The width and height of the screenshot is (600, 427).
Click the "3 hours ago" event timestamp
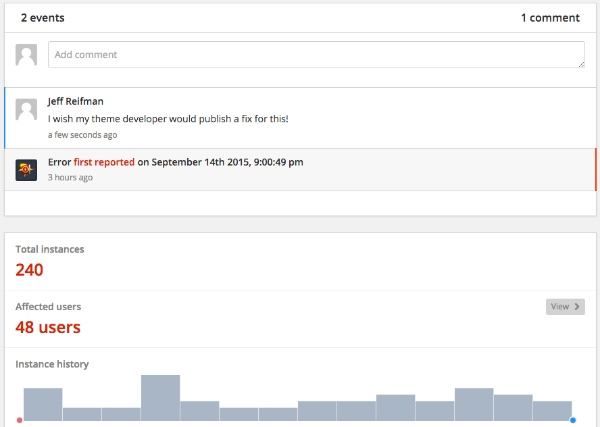click(70, 178)
